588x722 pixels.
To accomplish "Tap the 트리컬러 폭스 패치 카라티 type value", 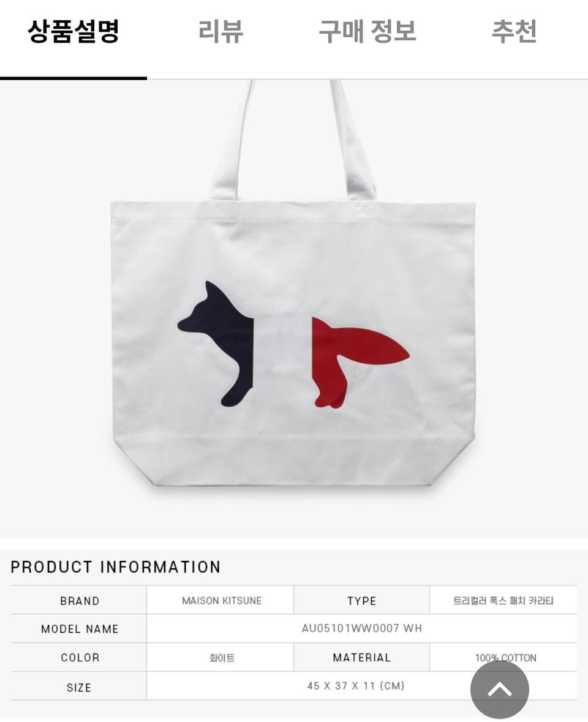I will tap(503, 600).
